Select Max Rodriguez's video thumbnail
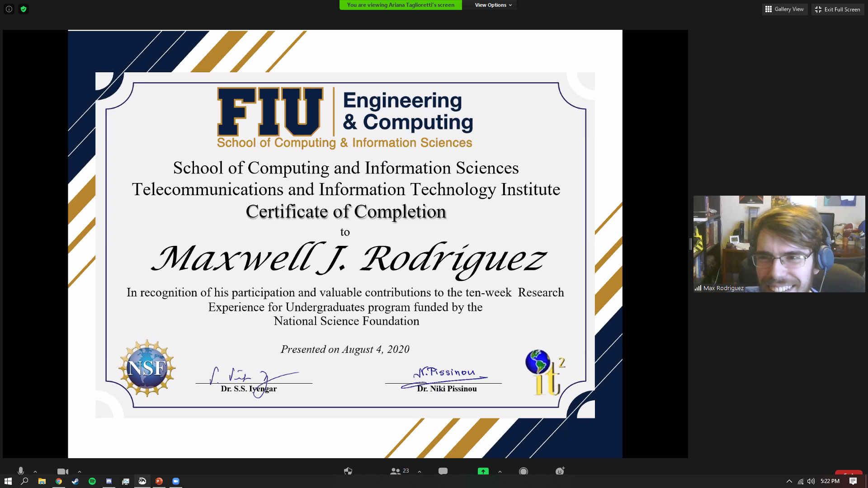The height and width of the screenshot is (488, 868). click(779, 244)
